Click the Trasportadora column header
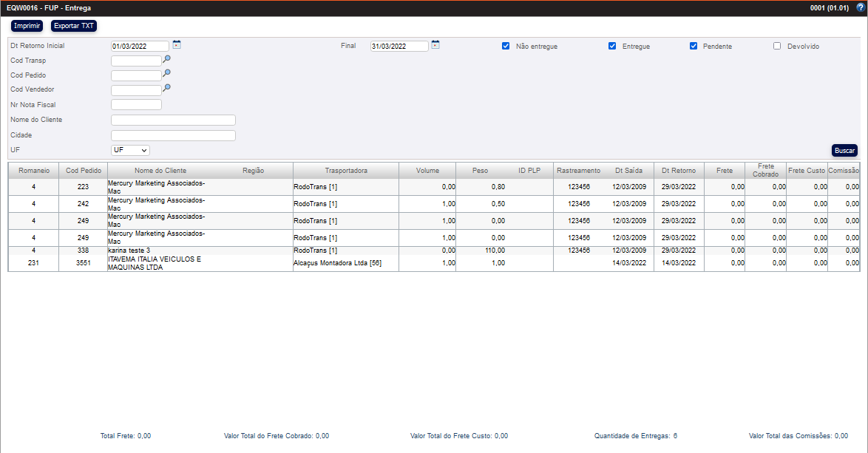The image size is (868, 453). tap(346, 171)
